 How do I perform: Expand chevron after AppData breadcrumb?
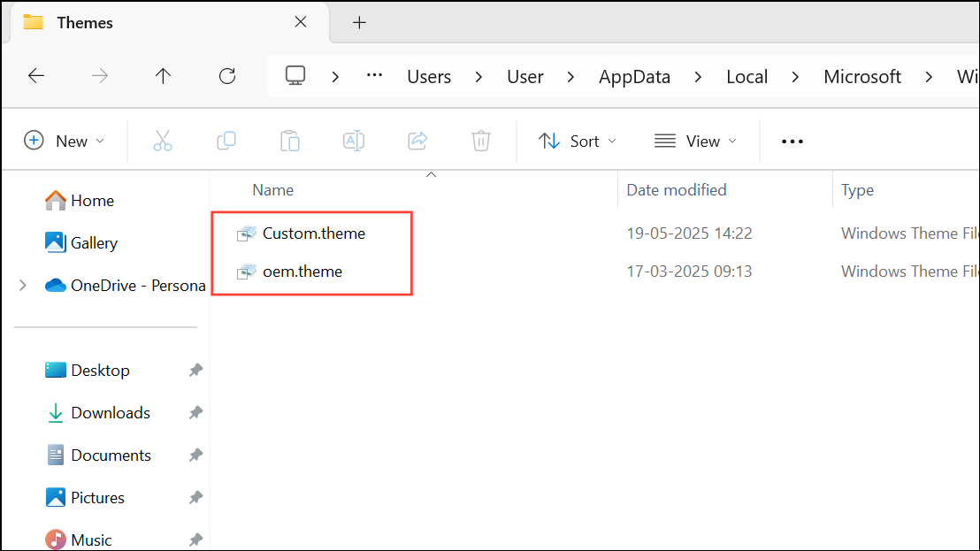pyautogui.click(x=698, y=77)
